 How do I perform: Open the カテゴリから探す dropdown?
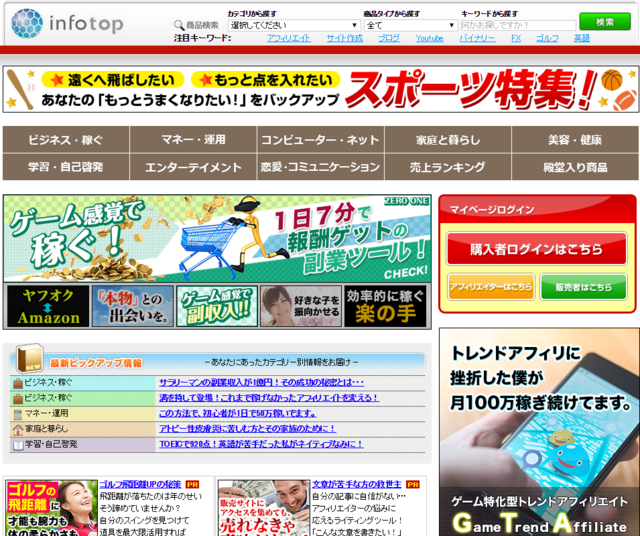pos(294,25)
